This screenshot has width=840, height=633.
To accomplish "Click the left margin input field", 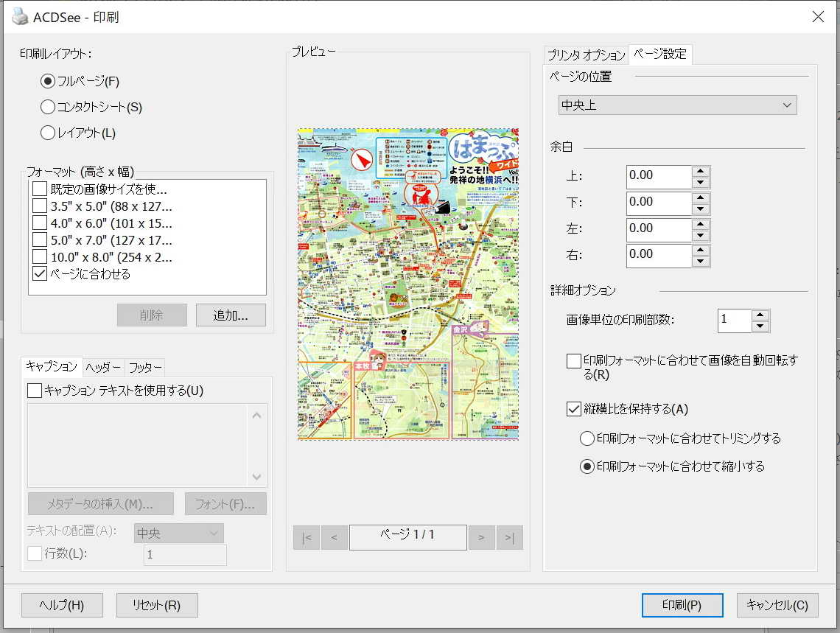I will click(x=659, y=228).
